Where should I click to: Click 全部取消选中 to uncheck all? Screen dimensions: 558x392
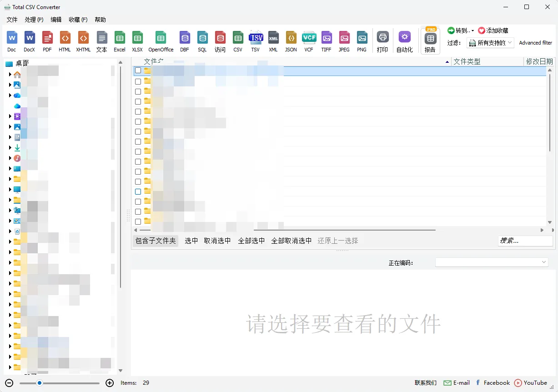[292, 241]
